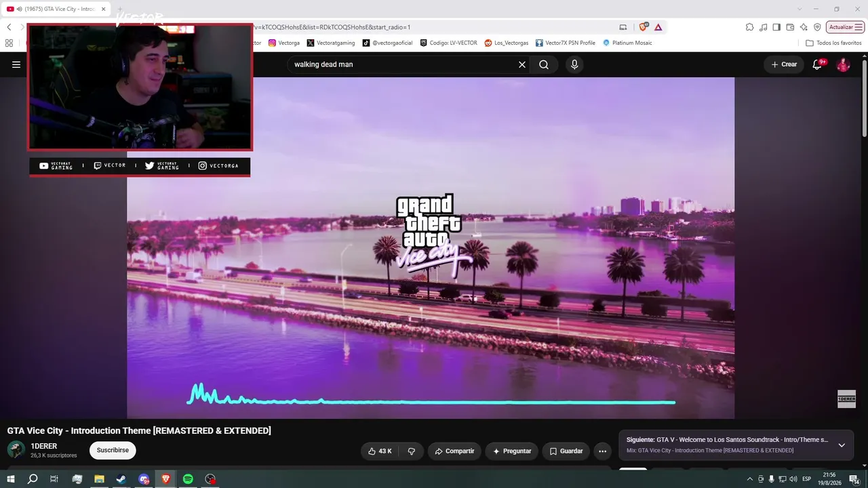The width and height of the screenshot is (868, 488).
Task: Click the Actualizar browser update button
Action: [845, 27]
